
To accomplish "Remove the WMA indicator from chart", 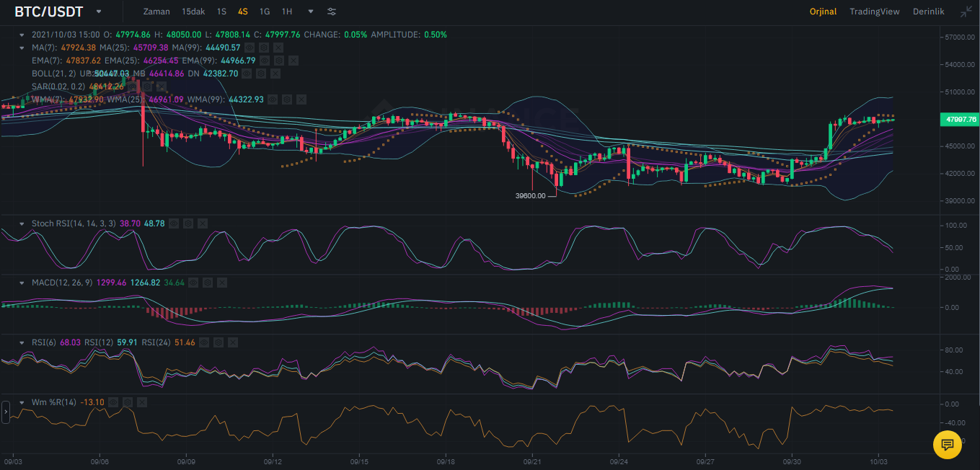I will (x=301, y=99).
